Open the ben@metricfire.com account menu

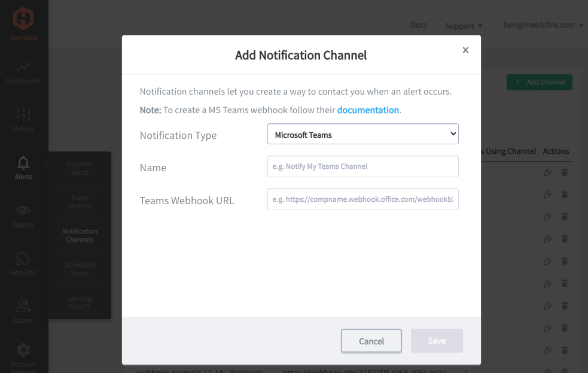(543, 25)
